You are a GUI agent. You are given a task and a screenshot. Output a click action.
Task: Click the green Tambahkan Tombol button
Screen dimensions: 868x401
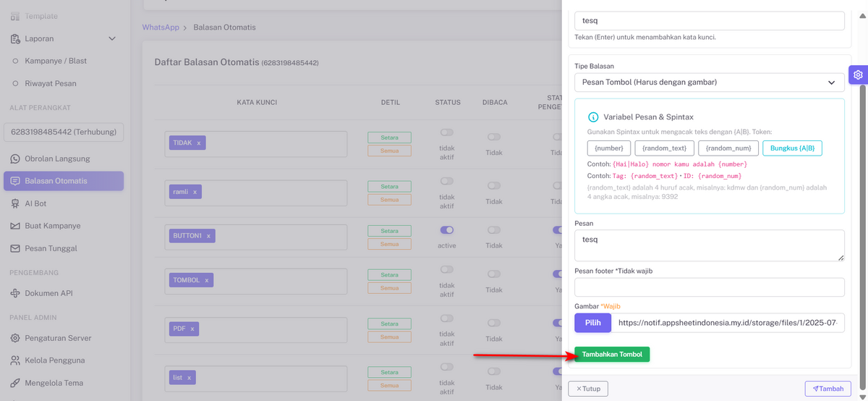[x=612, y=355]
